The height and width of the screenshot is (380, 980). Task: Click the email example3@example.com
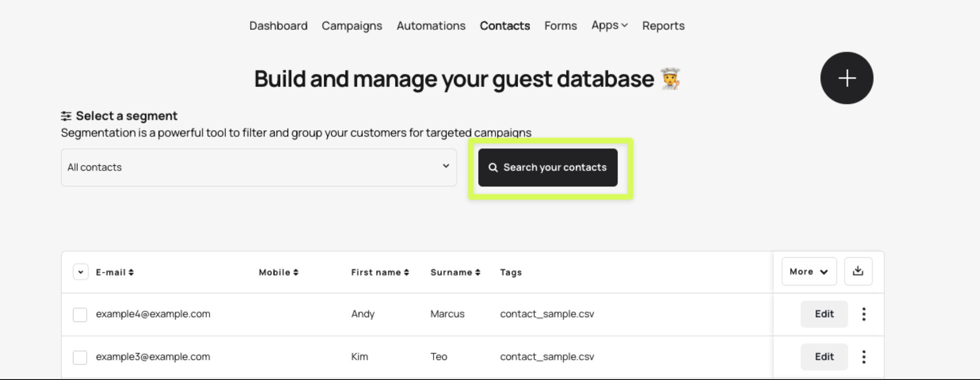153,357
